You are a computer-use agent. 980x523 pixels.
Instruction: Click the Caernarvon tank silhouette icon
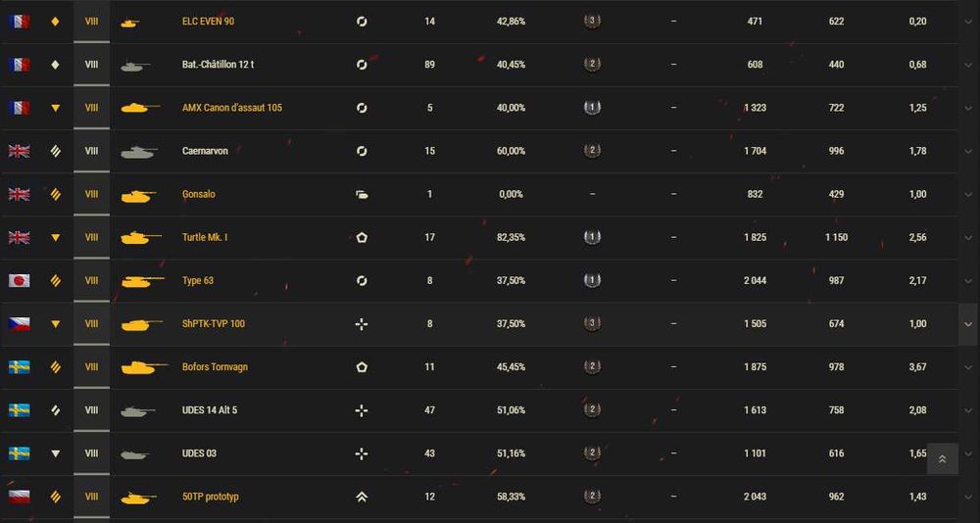pyautogui.click(x=139, y=151)
